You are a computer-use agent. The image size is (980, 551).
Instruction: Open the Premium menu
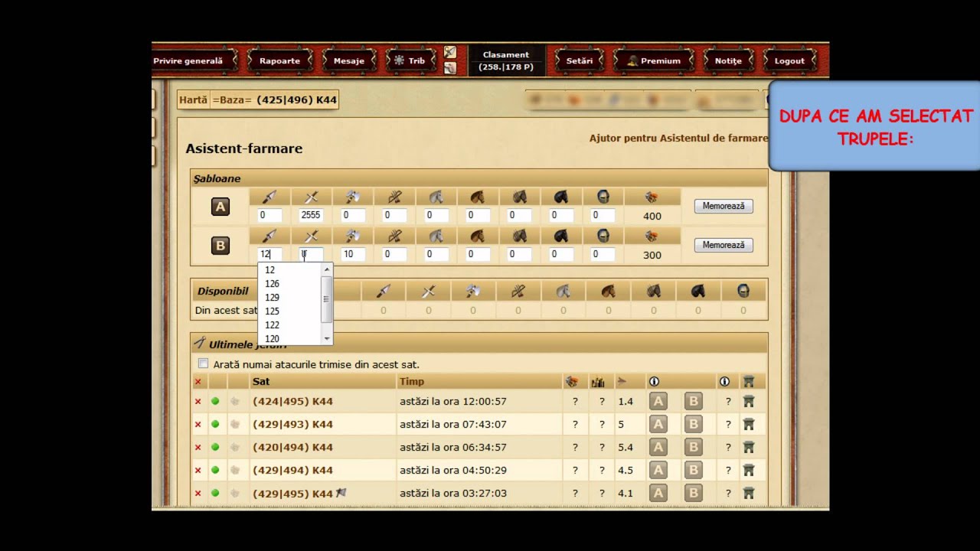click(x=653, y=60)
